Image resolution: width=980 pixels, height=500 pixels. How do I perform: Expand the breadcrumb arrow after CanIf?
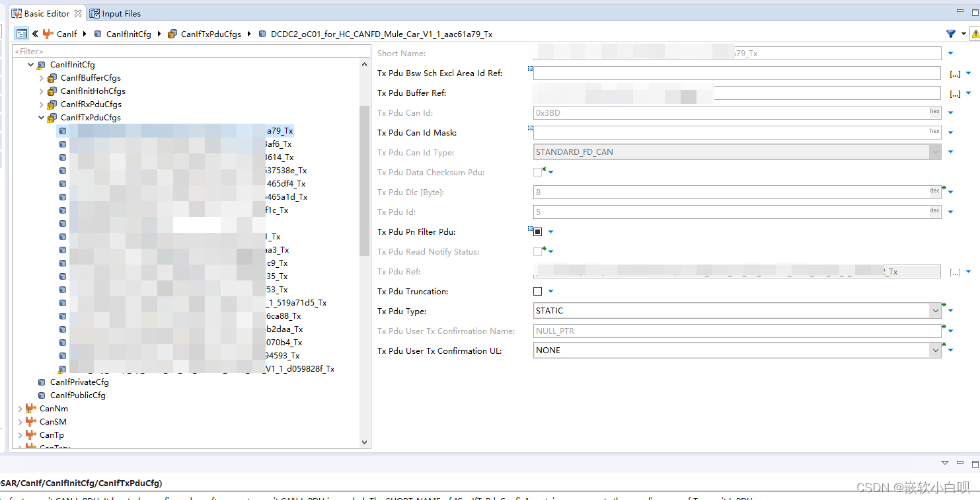pos(85,34)
